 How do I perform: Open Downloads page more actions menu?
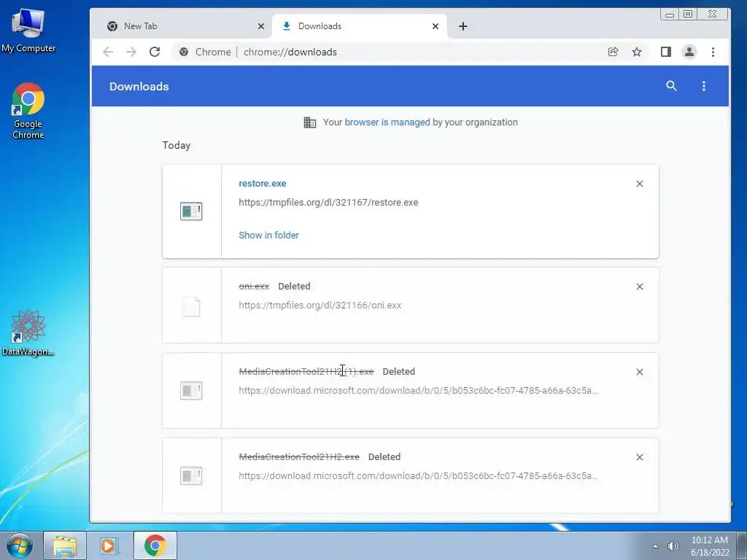pos(704,86)
